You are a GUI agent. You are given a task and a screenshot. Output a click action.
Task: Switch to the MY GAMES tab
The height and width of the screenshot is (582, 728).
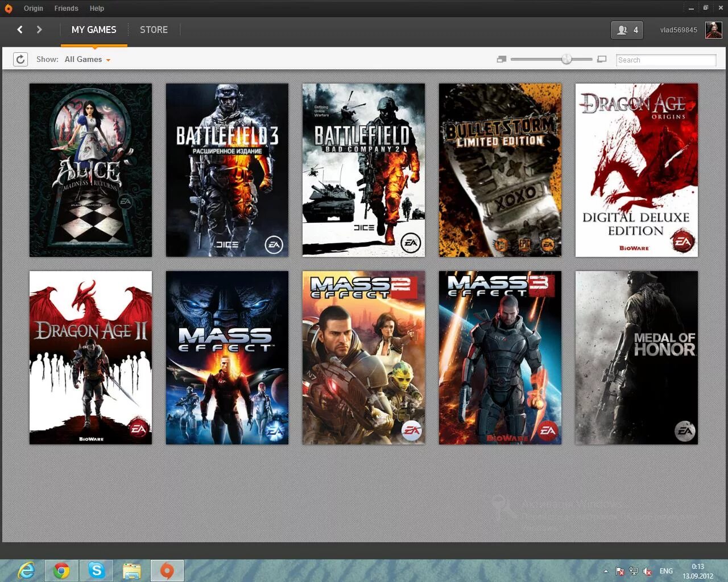tap(94, 30)
